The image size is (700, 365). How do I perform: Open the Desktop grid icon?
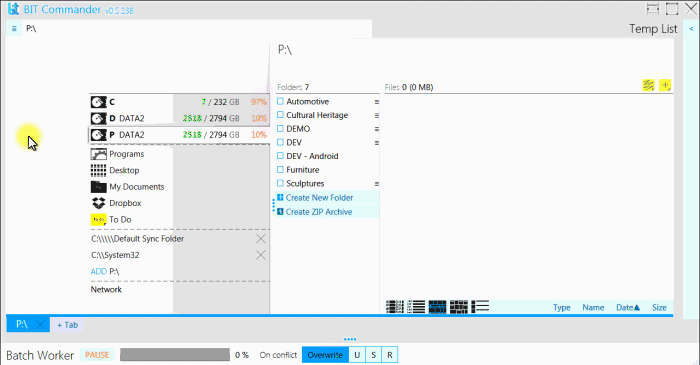[98, 170]
